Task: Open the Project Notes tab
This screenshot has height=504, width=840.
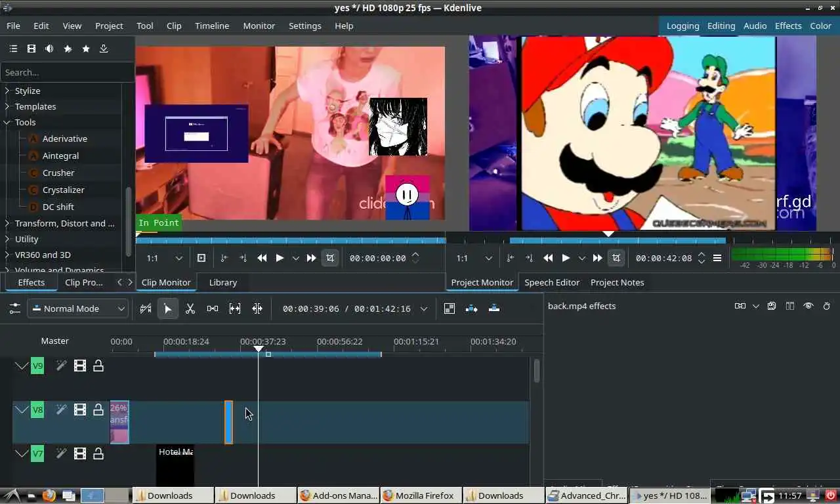Action: (618, 282)
